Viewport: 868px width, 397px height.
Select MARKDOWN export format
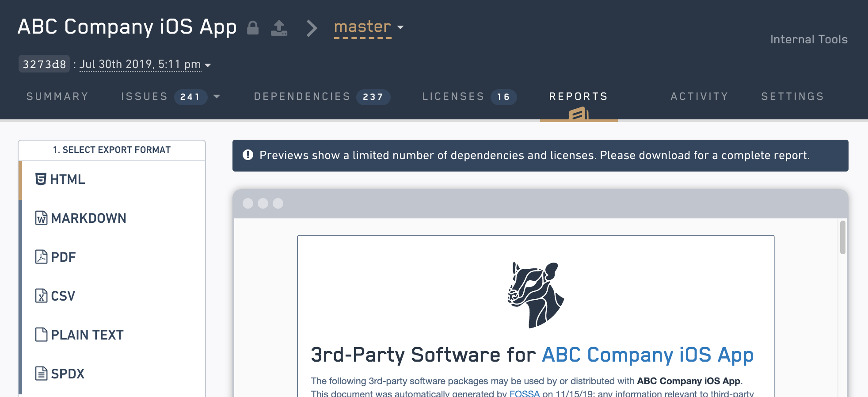[x=114, y=218]
